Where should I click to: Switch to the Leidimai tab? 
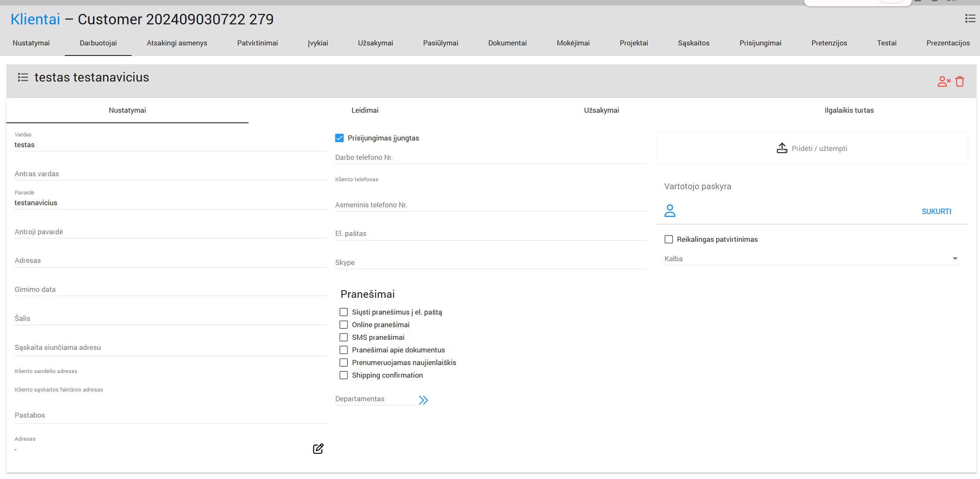tap(365, 110)
